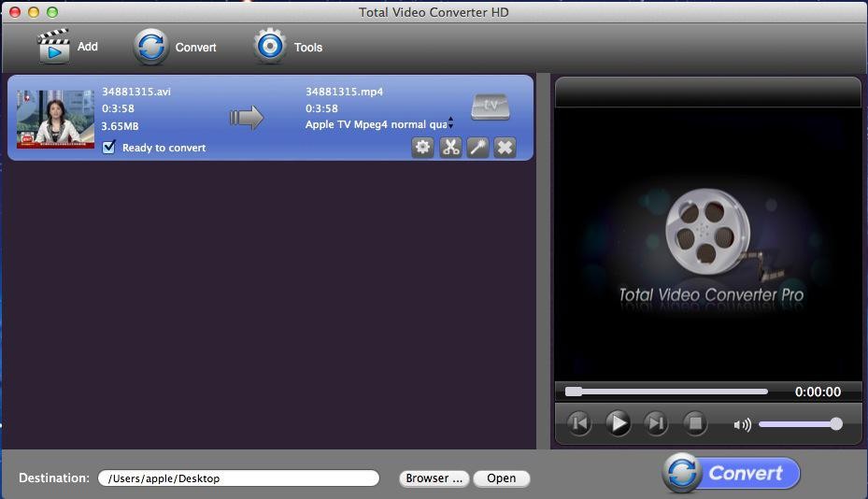
Task: Click the 3.65MB file size text
Action: 120,126
